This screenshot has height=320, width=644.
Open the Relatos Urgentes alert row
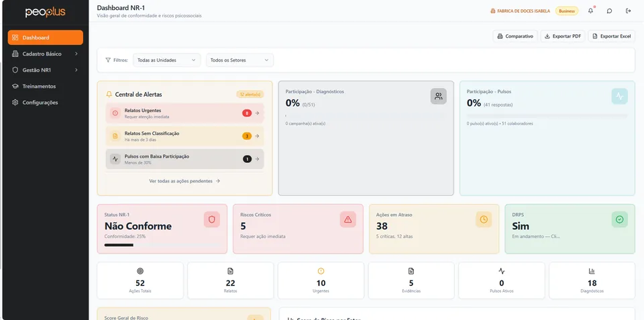185,113
